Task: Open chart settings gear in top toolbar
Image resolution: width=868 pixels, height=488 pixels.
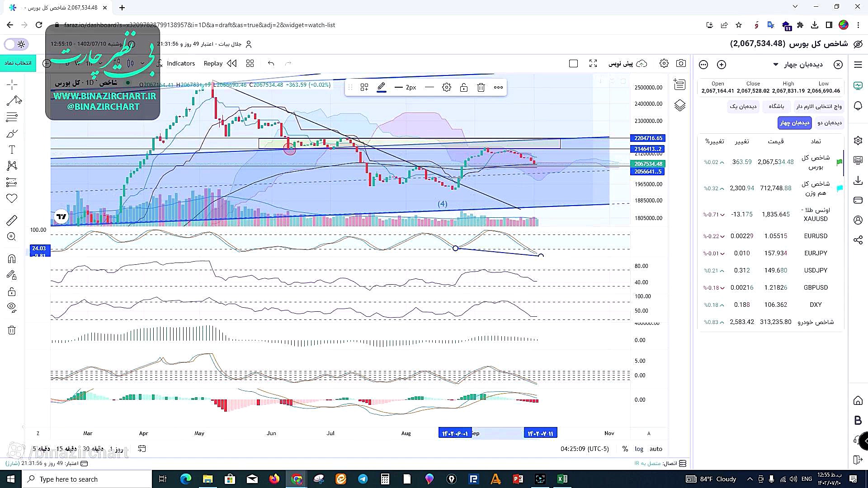Action: pos(664,64)
